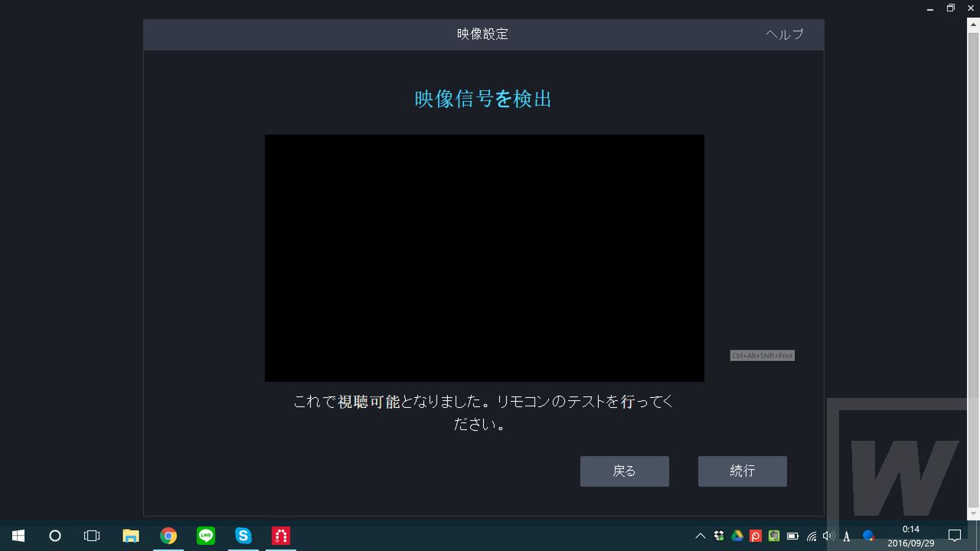
Task: Restore down the application window
Action: pyautogui.click(x=951, y=8)
